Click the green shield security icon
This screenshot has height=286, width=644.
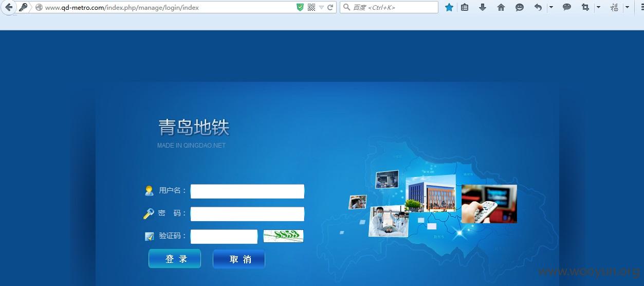[300, 7]
